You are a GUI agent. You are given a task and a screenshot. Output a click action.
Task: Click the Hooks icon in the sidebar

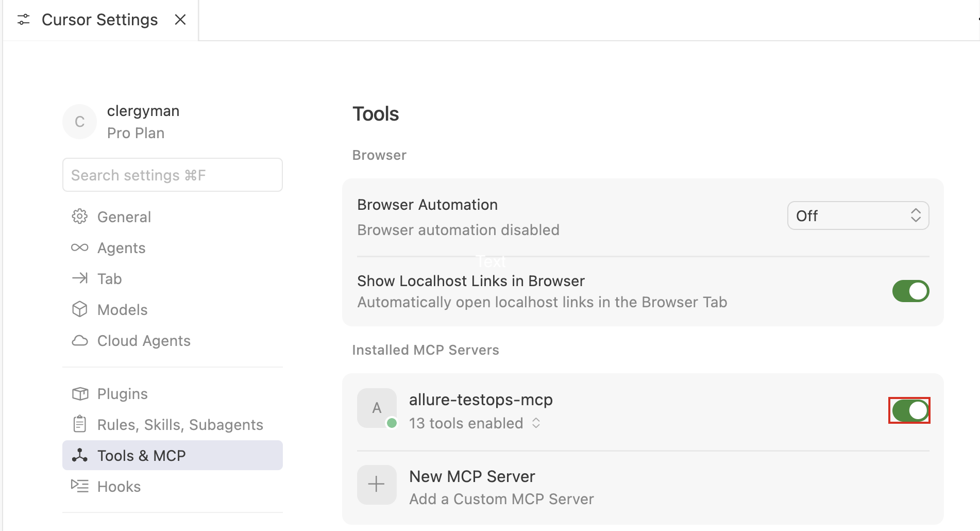80,486
